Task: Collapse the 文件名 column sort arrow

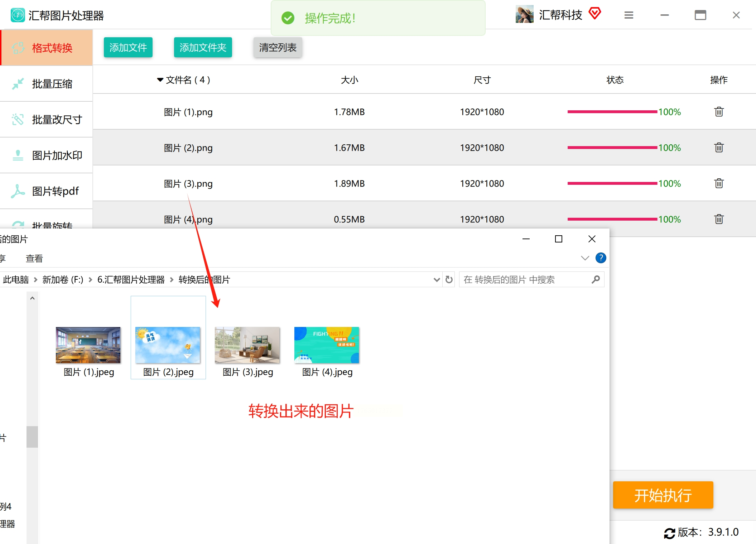Action: pyautogui.click(x=160, y=80)
